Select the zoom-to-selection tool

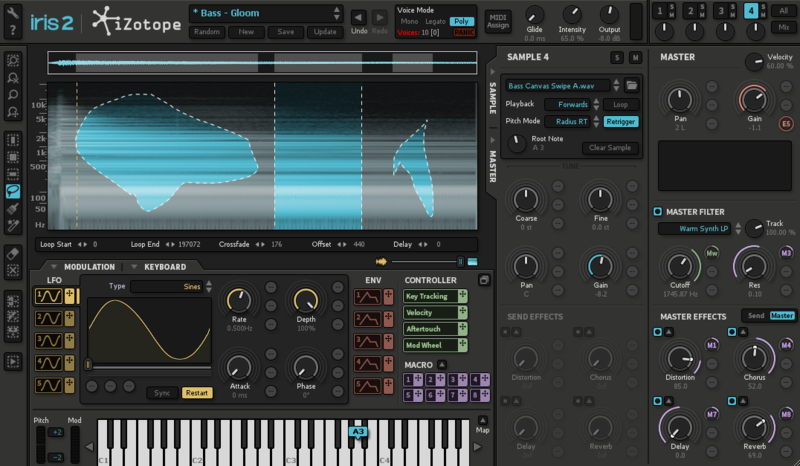13,61
